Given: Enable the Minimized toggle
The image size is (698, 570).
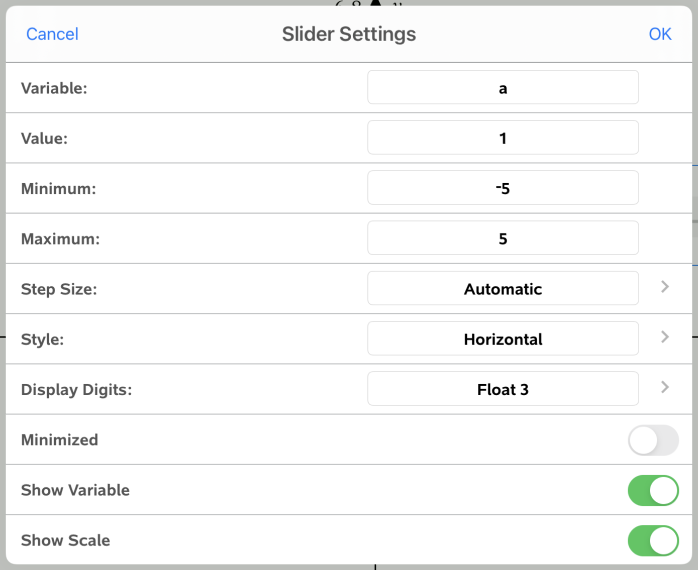Looking at the screenshot, I should point(653,440).
